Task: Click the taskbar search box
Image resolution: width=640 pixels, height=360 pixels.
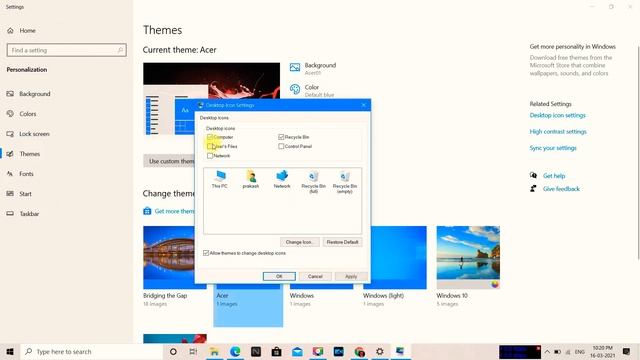Action: pos(91,351)
